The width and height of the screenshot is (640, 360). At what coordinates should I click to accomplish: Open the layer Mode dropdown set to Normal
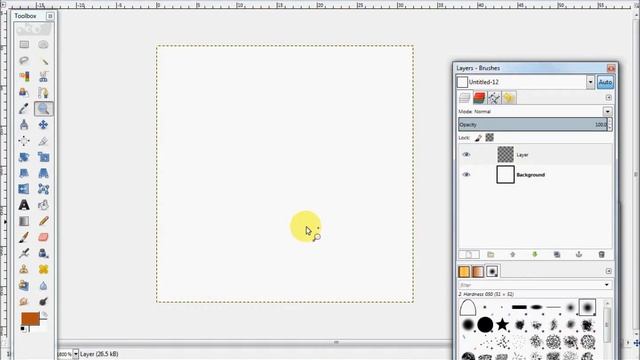(x=607, y=111)
